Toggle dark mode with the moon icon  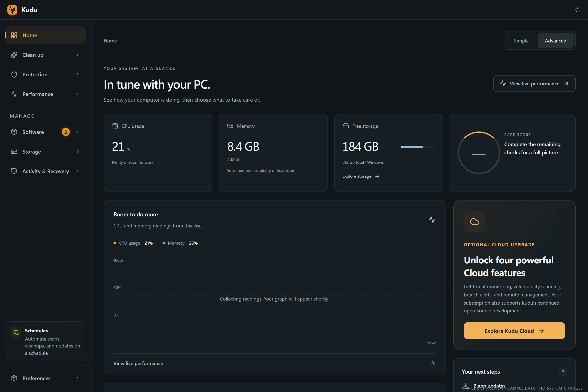click(578, 10)
